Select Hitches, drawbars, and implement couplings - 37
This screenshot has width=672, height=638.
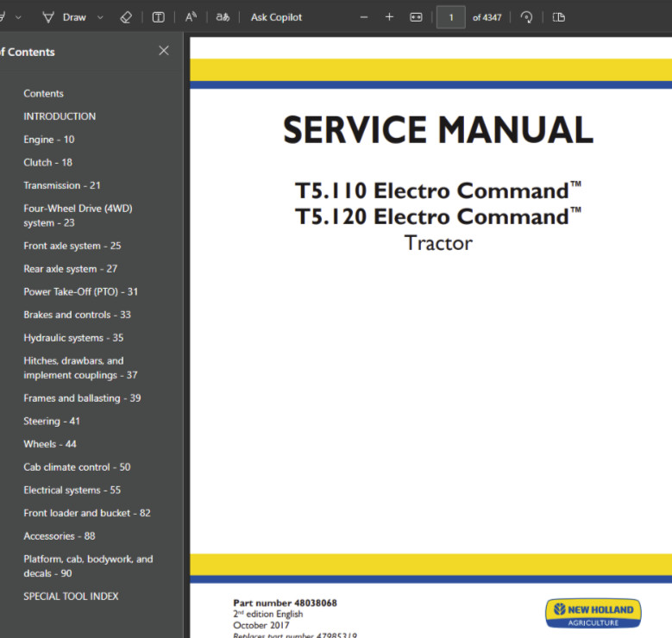pyautogui.click(x=80, y=368)
